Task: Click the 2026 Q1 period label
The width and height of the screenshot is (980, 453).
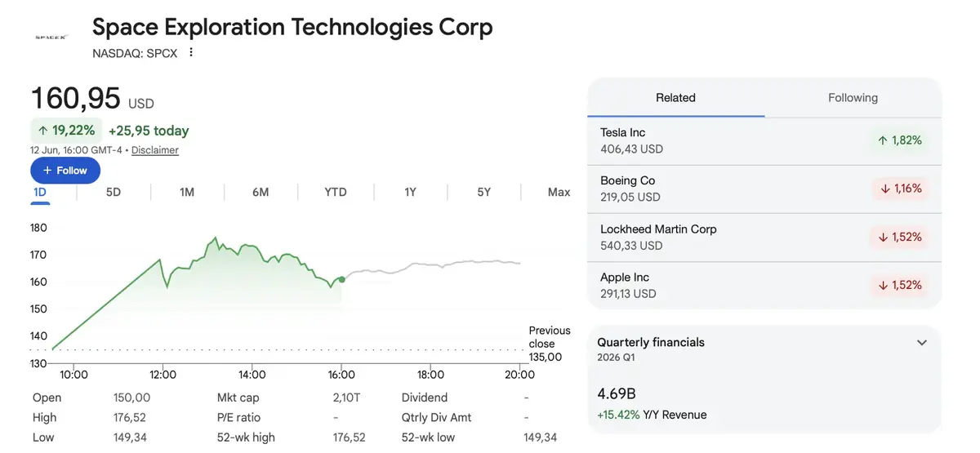Action: pyautogui.click(x=614, y=358)
